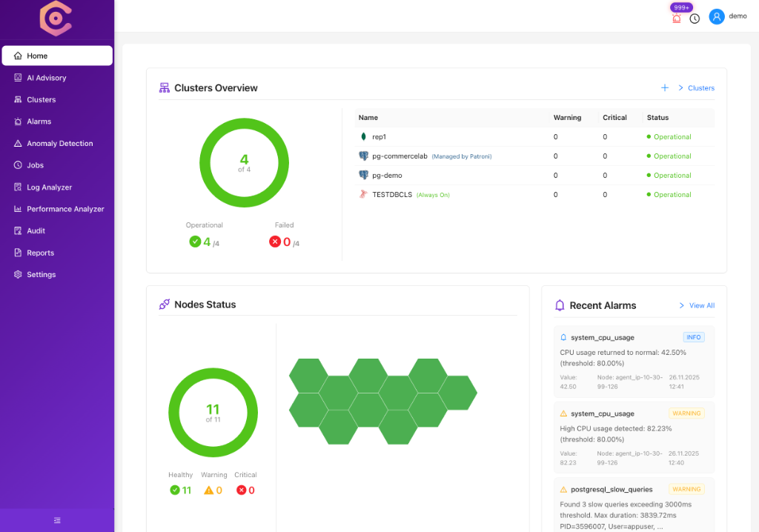The image size is (759, 532).
Task: Click the Clusters Overview panel header icon
Action: 164,87
